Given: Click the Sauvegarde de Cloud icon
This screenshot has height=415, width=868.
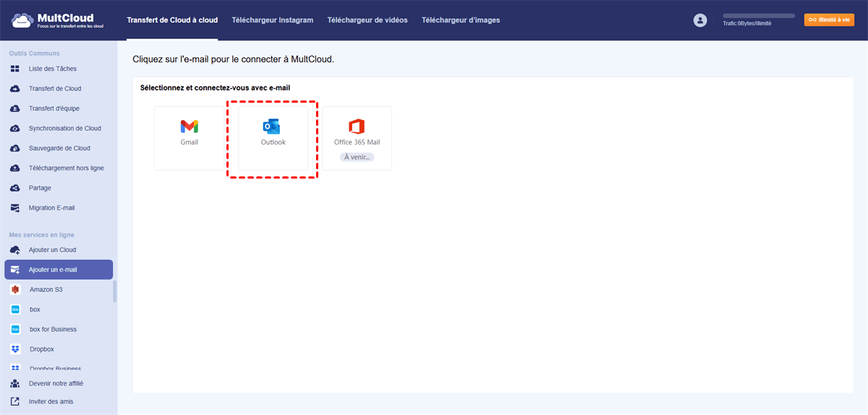Looking at the screenshot, I should (x=15, y=148).
